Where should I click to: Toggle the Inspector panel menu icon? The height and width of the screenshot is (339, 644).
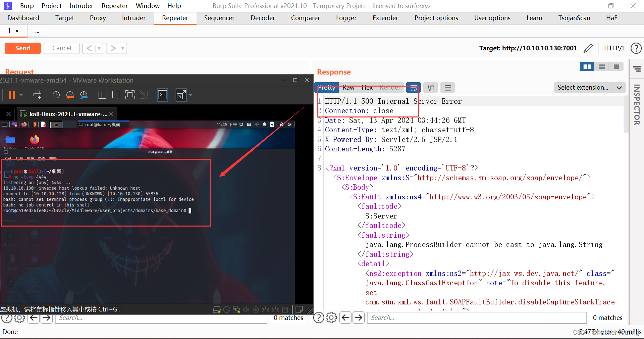(637, 69)
